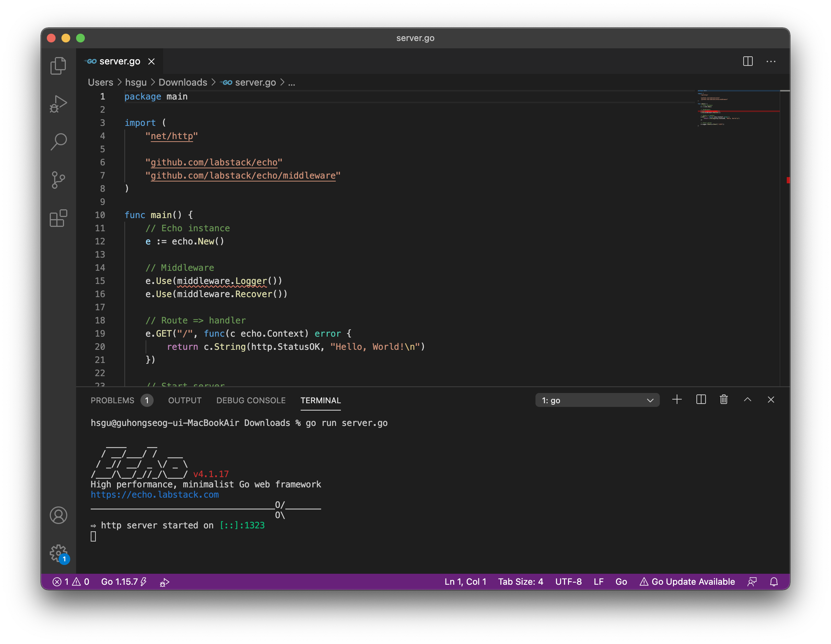Click '// Route => handler' comment
831x644 pixels.
click(x=196, y=321)
